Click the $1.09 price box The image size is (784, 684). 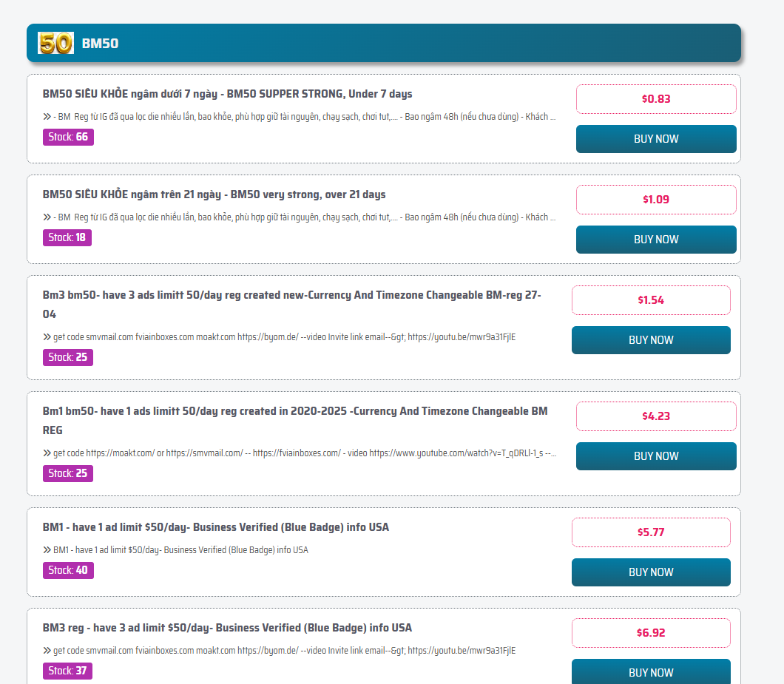pyautogui.click(x=656, y=200)
